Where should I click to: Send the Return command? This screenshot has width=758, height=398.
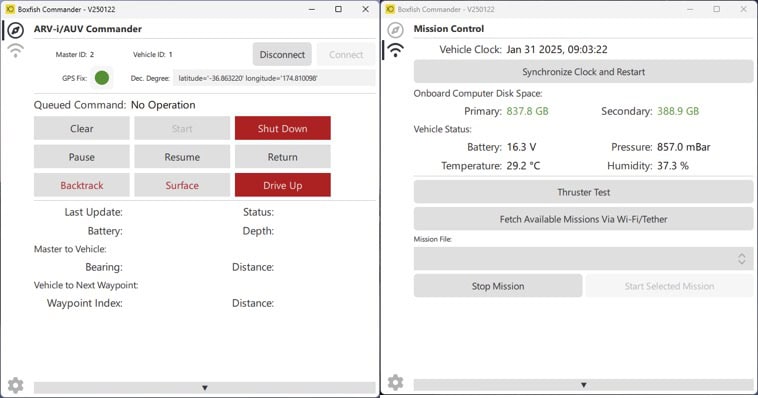click(x=283, y=157)
